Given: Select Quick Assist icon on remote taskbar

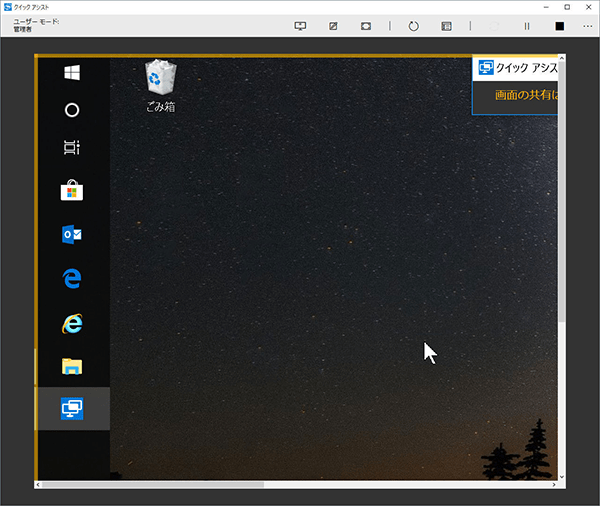Looking at the screenshot, I should pos(72,408).
